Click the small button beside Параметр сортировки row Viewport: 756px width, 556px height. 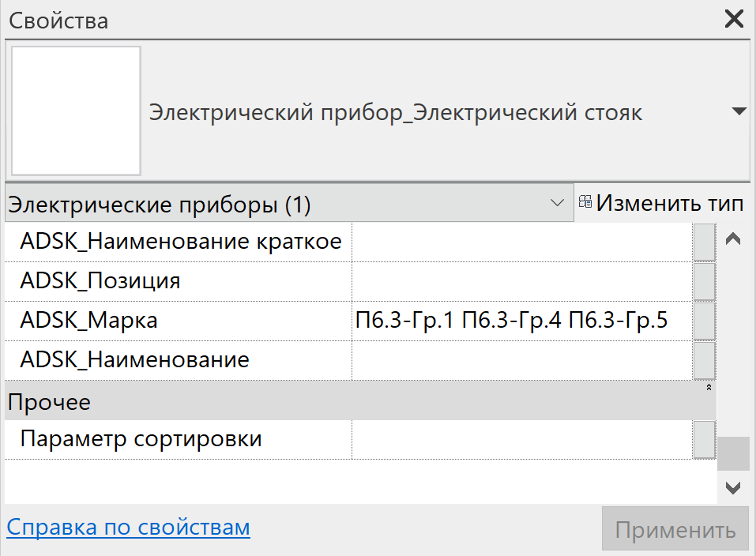coord(705,440)
